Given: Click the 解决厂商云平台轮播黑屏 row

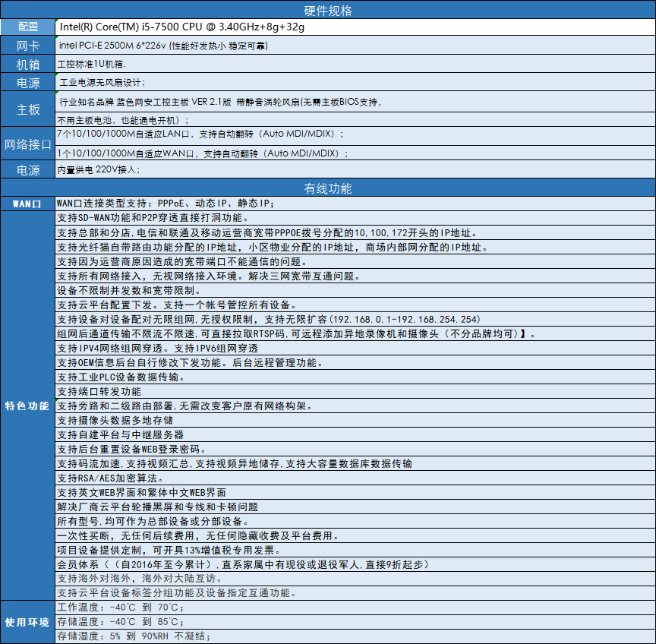Looking at the screenshot, I should (355, 507).
